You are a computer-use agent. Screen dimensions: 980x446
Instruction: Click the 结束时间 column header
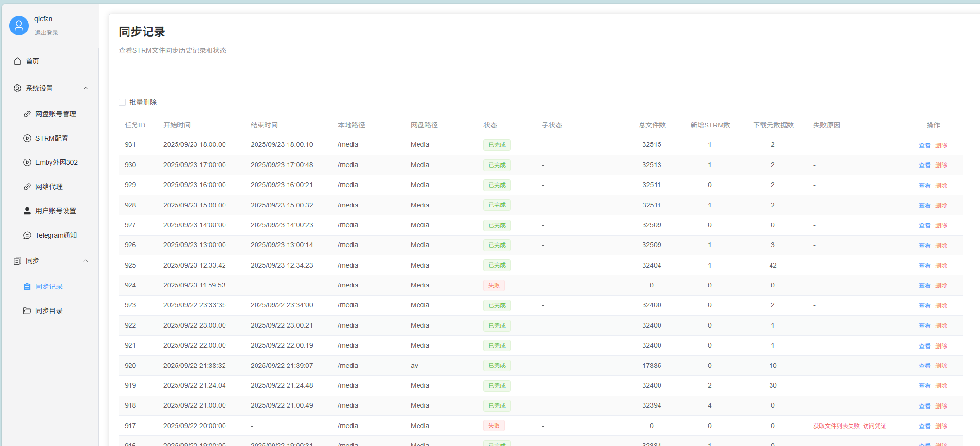(264, 125)
